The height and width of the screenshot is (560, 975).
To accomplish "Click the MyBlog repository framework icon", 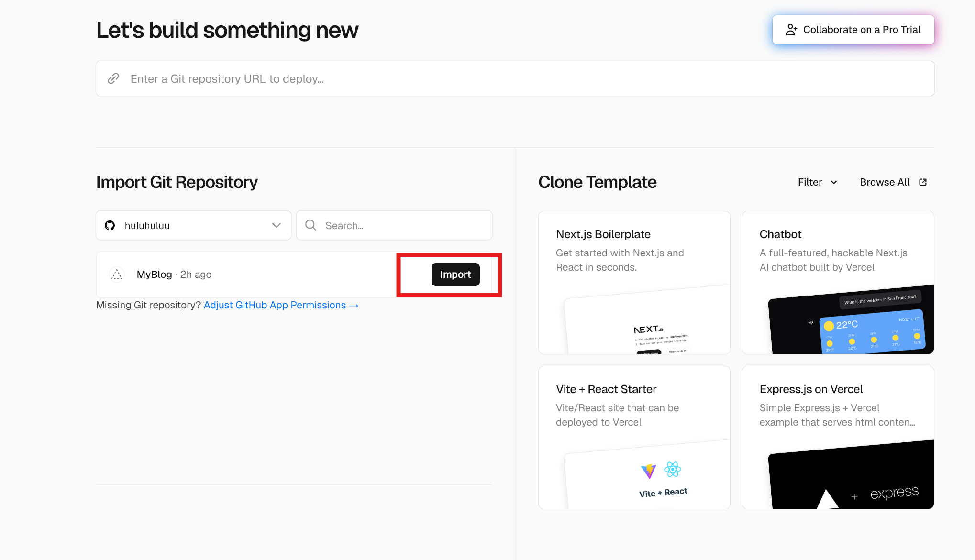I will click(117, 275).
